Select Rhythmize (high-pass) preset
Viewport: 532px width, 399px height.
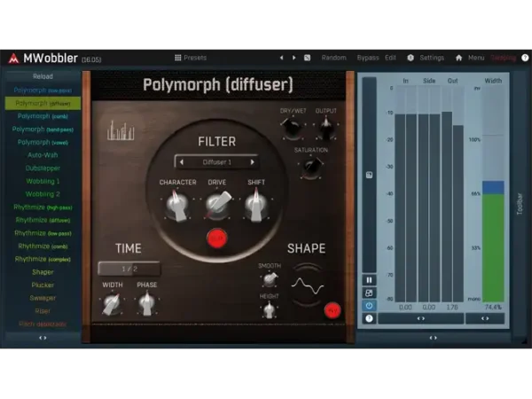point(43,207)
